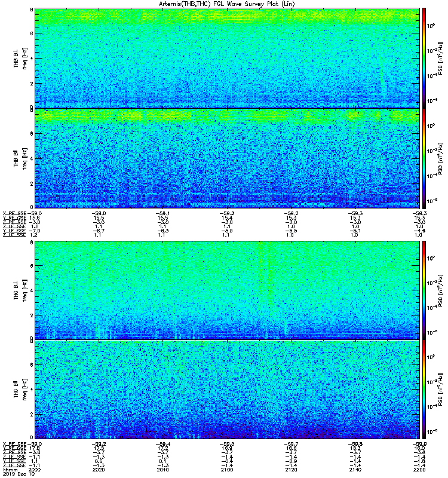Click the PSD color bar of THC B-perpendicular panel
This screenshot has width=448, height=478.
tap(424, 290)
